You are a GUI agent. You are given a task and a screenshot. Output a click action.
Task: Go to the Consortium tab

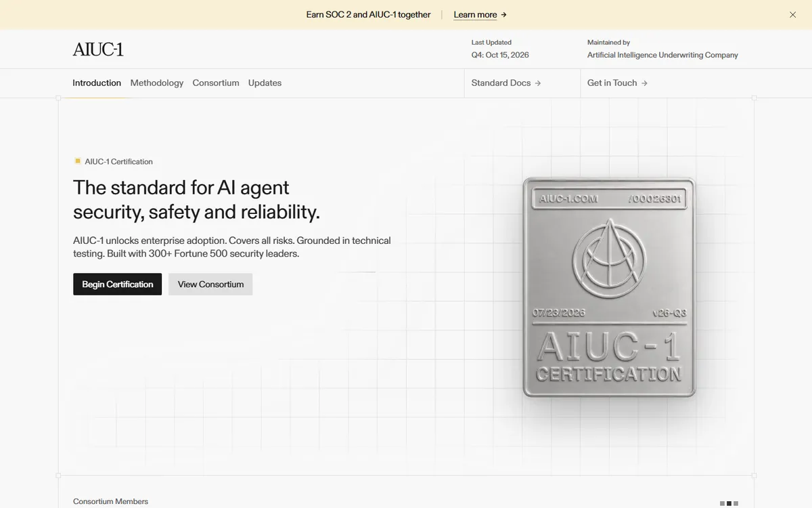tap(216, 83)
